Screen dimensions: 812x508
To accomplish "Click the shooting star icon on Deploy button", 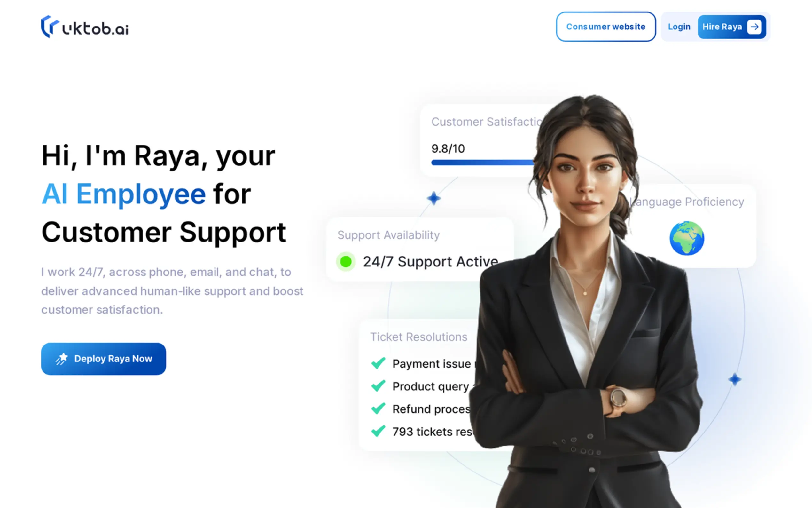I will (x=62, y=359).
